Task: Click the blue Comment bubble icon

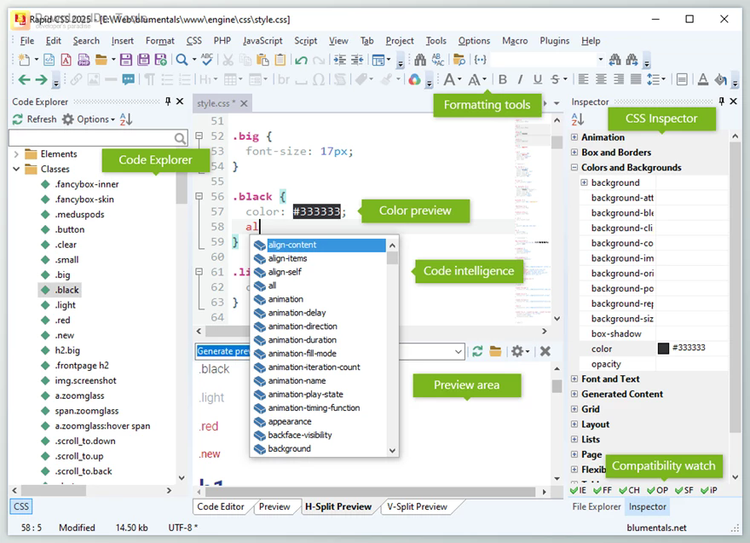Action: point(128,79)
